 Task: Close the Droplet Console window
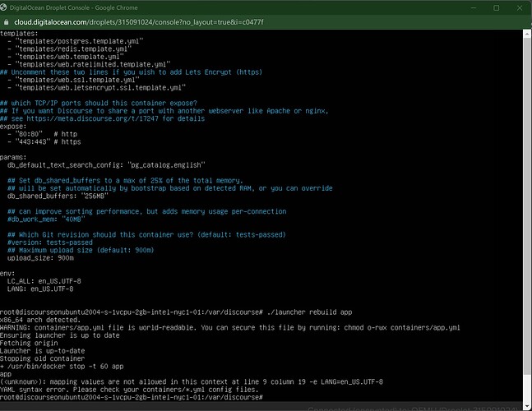coord(520,7)
